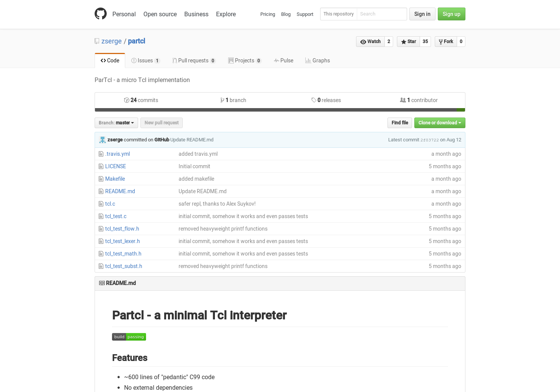This screenshot has width=560, height=392.
Task: Open the Pulse tab
Action: tap(283, 60)
